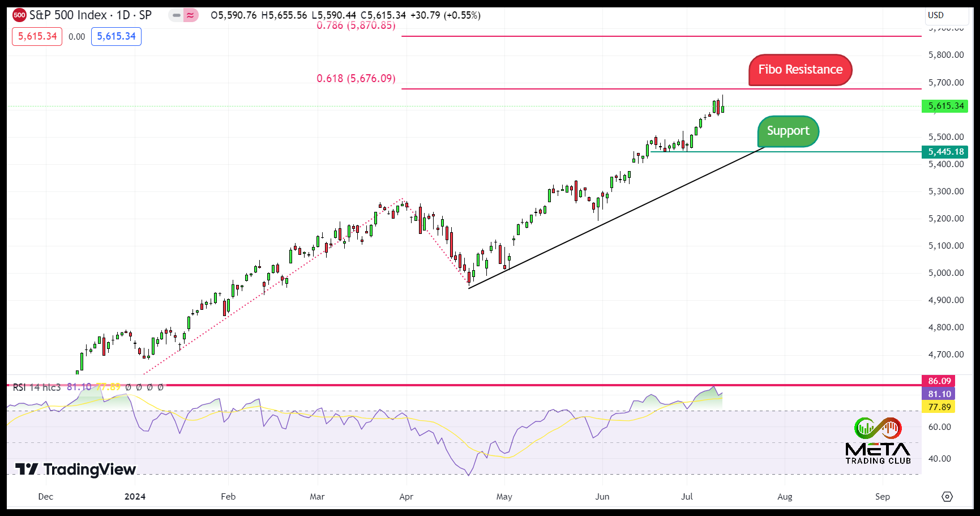
Task: Click the 0.00 spread value
Action: [x=77, y=37]
